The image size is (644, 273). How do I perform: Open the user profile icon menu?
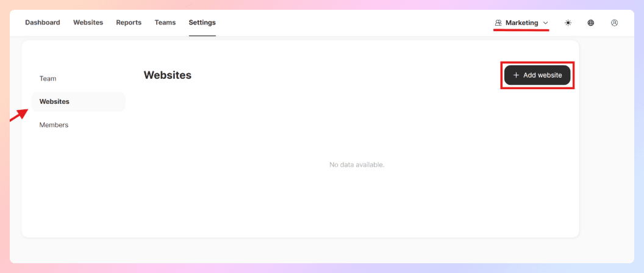click(x=614, y=23)
